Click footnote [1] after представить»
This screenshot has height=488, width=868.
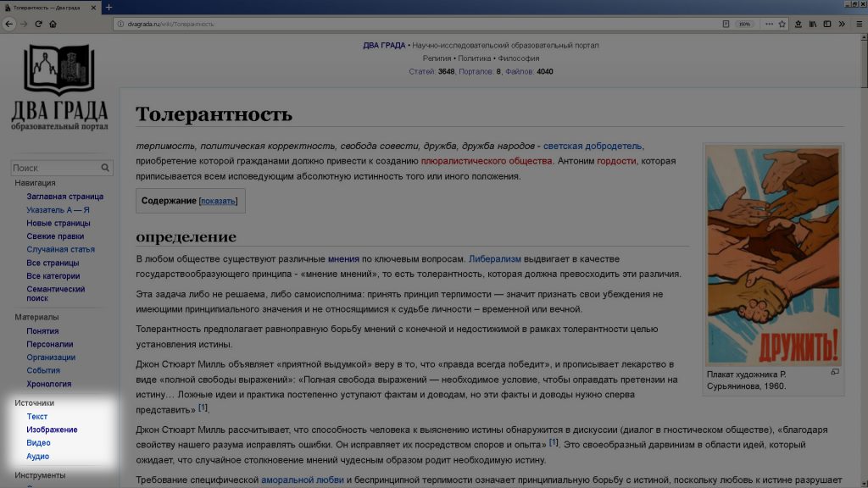pyautogui.click(x=203, y=408)
